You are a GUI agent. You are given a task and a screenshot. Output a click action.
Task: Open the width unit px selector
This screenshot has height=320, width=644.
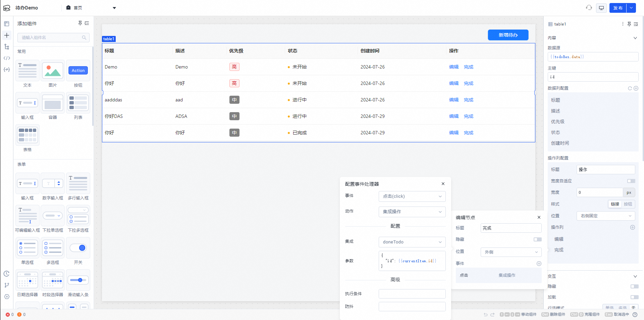tap(629, 192)
